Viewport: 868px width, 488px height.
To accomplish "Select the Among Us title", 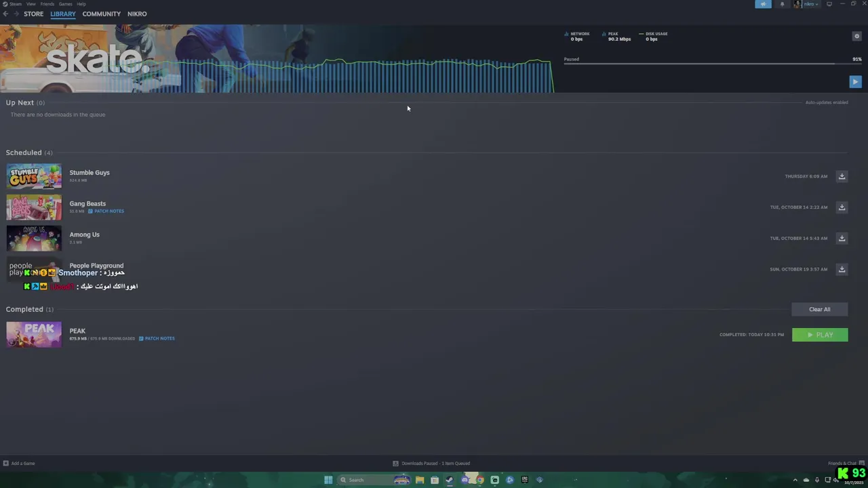I will [x=84, y=235].
